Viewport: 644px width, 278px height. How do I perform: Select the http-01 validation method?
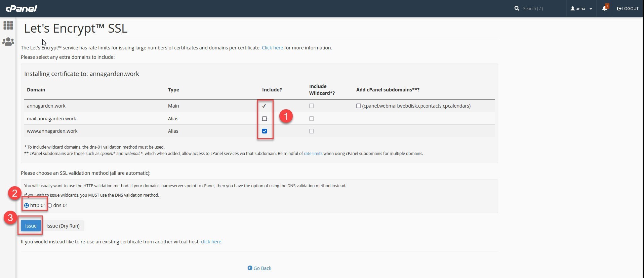[x=27, y=205]
